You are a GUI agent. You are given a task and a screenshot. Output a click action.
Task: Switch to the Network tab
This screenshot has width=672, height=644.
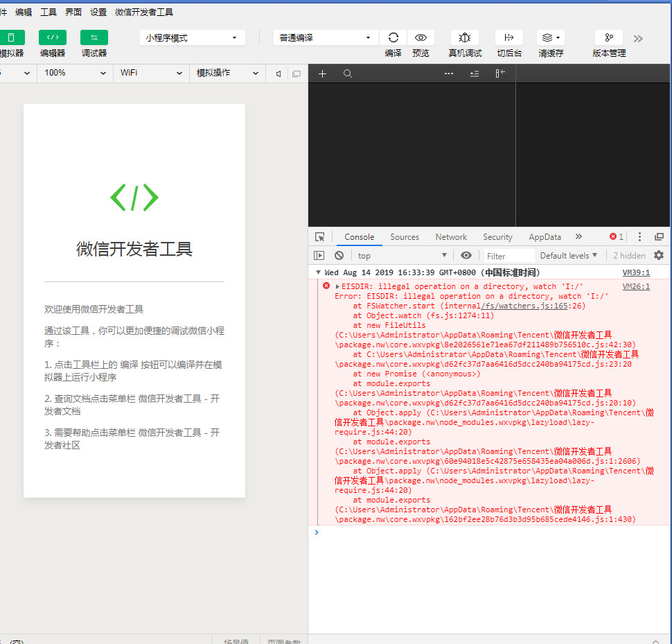pos(451,237)
